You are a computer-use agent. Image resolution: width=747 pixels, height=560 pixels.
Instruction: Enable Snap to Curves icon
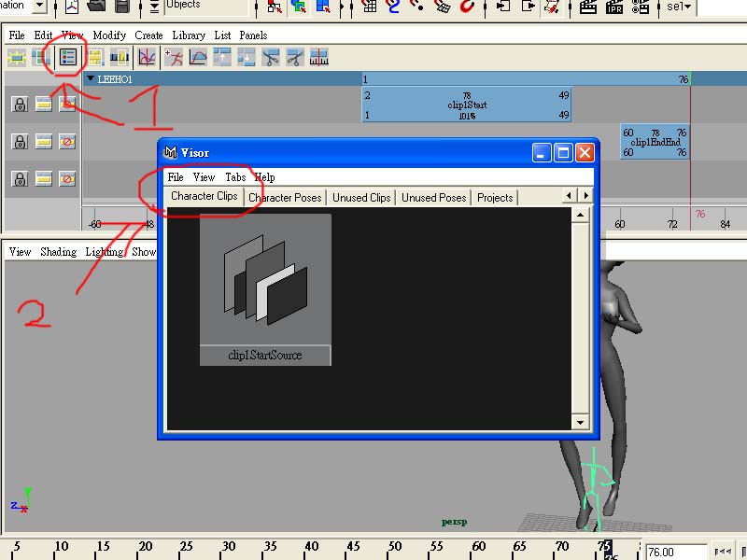coord(393,6)
